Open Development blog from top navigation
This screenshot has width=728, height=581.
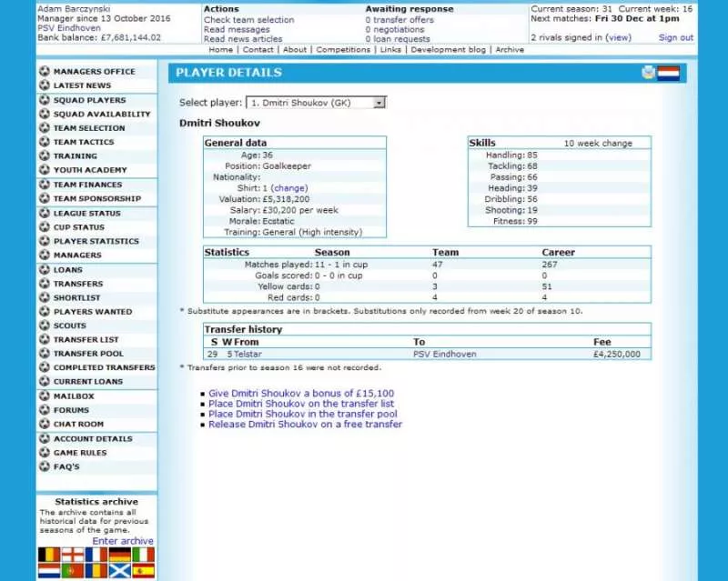(449, 50)
